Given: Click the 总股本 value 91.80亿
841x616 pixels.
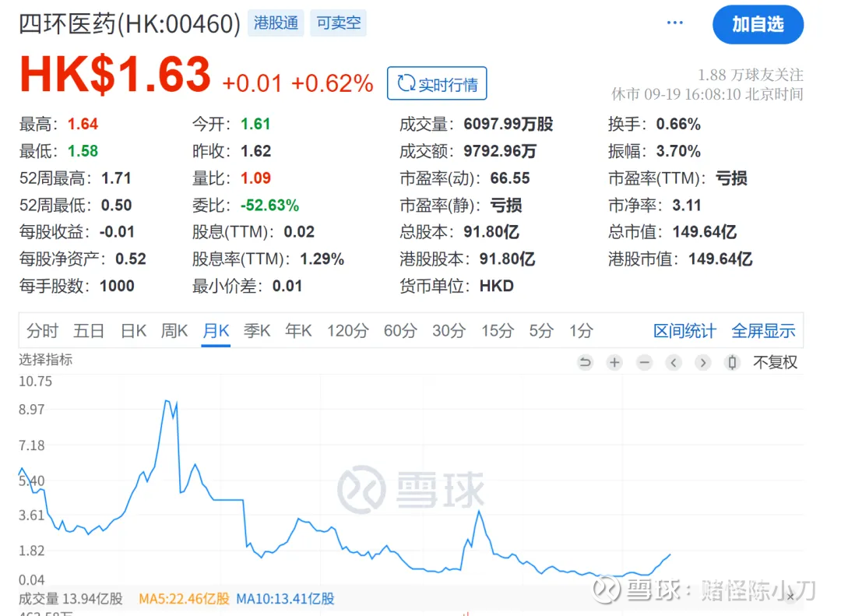Looking at the screenshot, I should (491, 232).
